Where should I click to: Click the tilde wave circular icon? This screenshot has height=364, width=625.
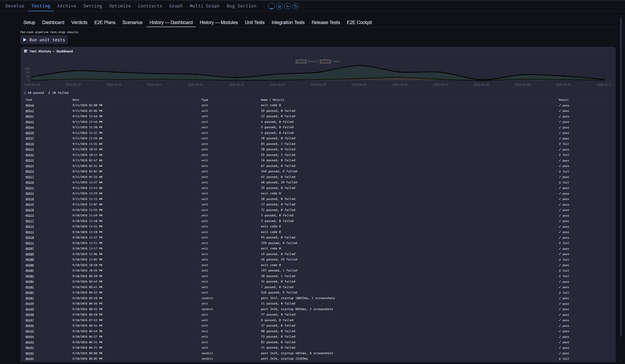tap(287, 6)
